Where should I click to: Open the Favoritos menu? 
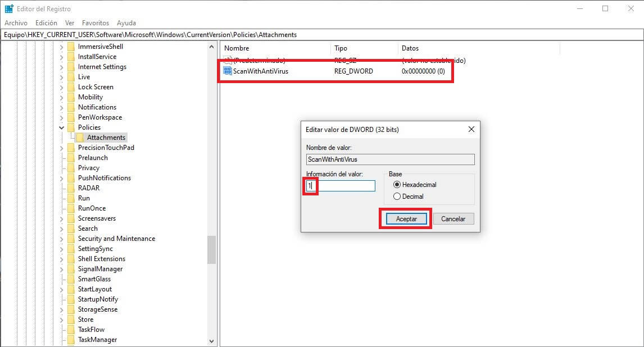click(x=96, y=23)
